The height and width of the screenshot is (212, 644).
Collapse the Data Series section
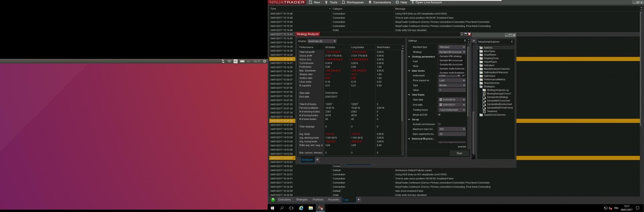409,71
